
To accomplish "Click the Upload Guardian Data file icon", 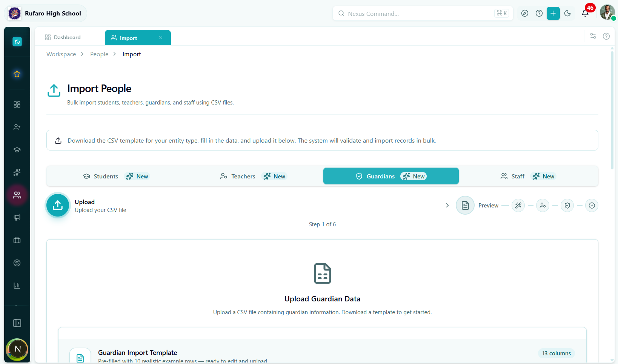I will pyautogui.click(x=323, y=273).
